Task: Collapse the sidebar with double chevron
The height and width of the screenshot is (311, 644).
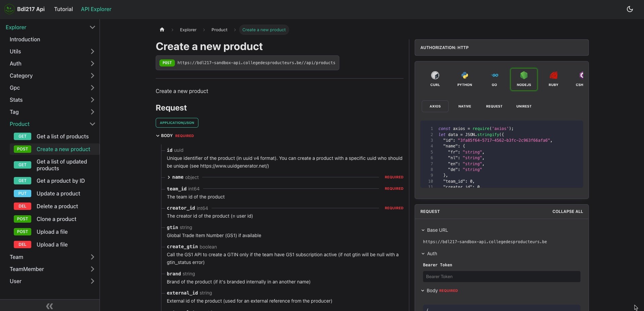Action: (49, 306)
